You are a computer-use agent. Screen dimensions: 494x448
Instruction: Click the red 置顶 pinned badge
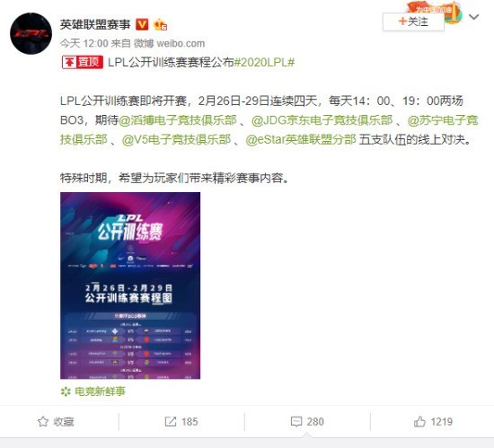click(83, 62)
